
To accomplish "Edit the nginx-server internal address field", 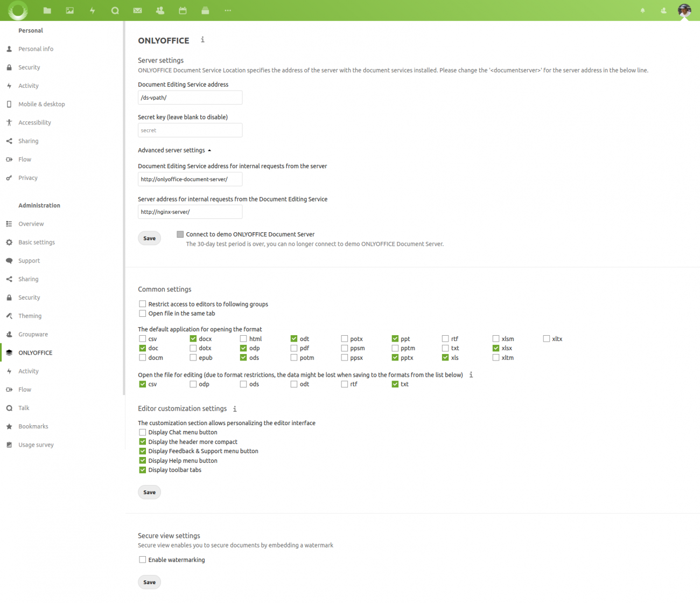I will 190,212.
